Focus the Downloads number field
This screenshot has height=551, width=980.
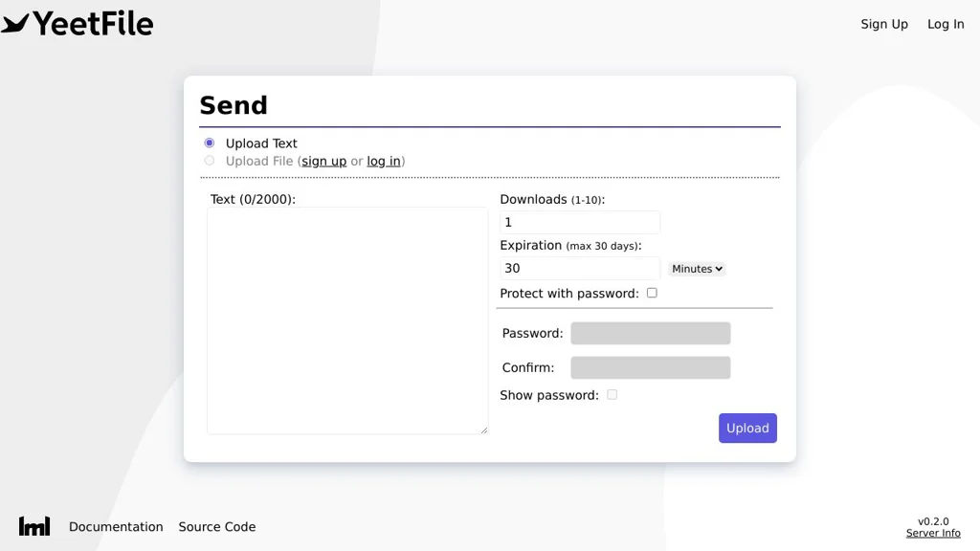[x=580, y=222]
